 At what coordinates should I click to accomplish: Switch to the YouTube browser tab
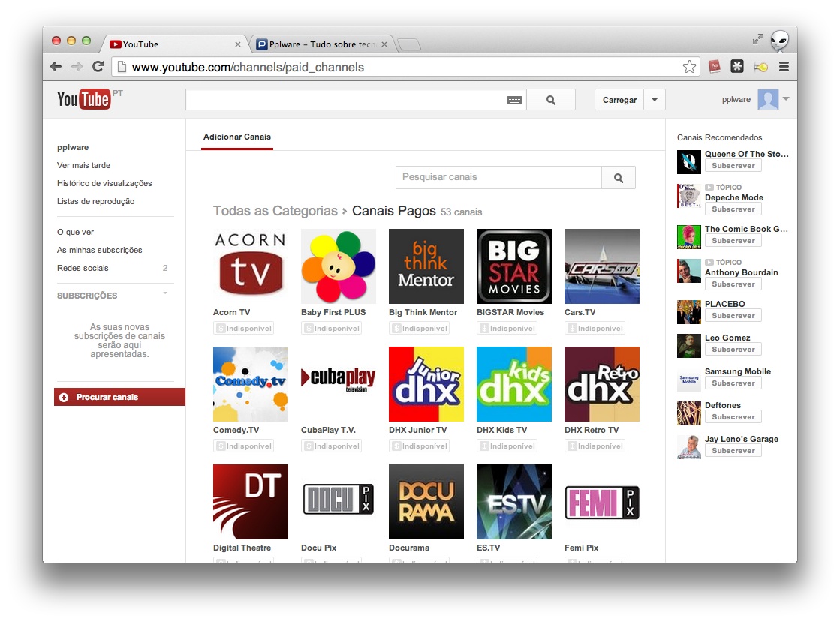174,44
